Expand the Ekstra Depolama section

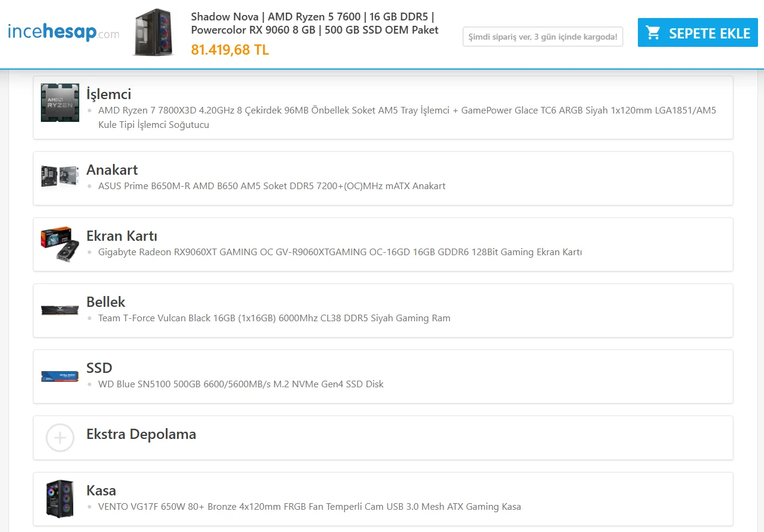tap(383, 438)
